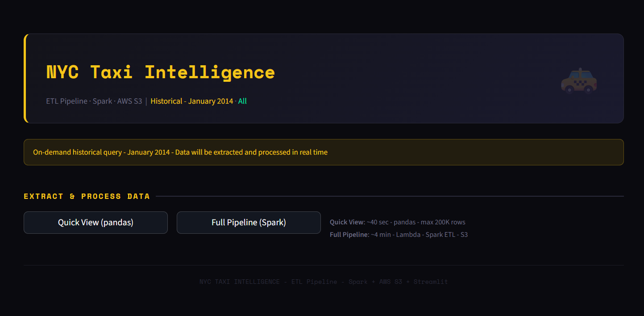Image resolution: width=644 pixels, height=316 pixels.
Task: Click the bold Full Pipeline: description label
Action: pos(349,235)
